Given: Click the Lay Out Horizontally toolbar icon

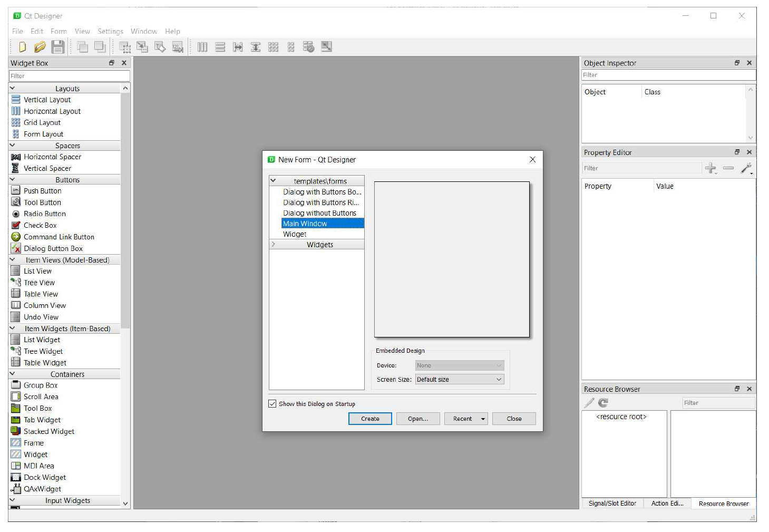Looking at the screenshot, I should [202, 47].
